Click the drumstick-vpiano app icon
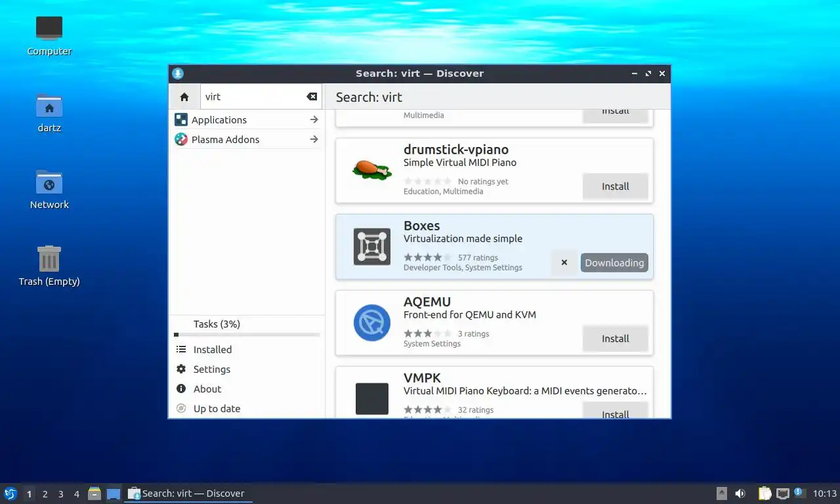The image size is (840, 504). pos(372,171)
